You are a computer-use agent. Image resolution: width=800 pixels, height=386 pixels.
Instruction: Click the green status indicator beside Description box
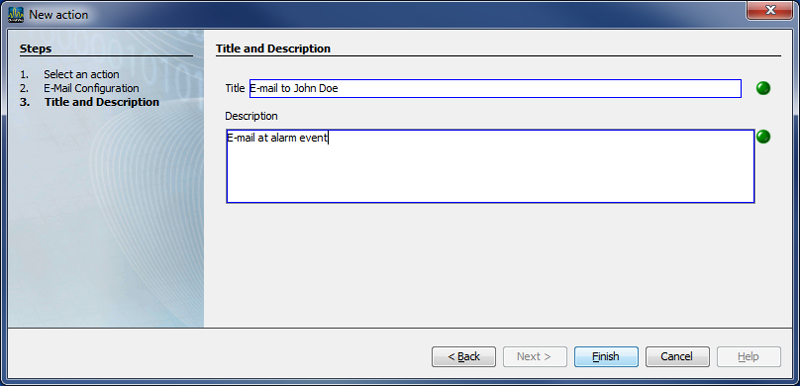763,137
